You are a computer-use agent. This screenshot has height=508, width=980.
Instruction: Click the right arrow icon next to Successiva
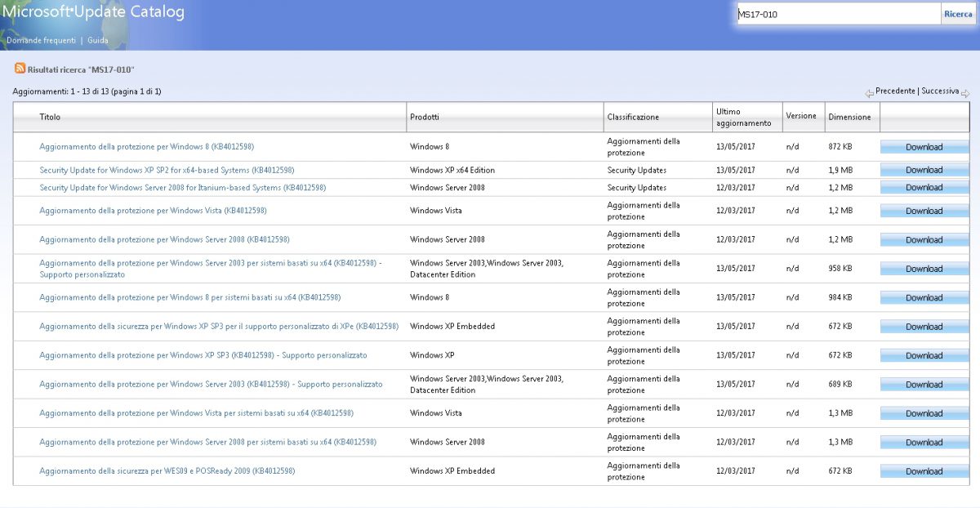[965, 93]
